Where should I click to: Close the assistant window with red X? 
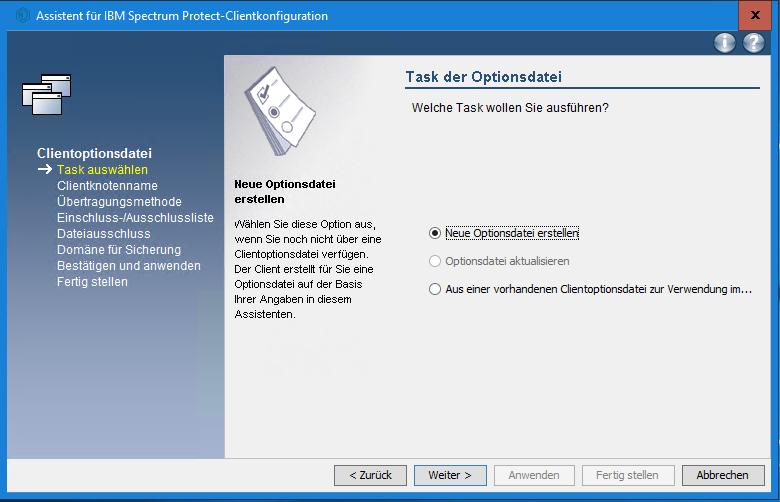click(x=755, y=15)
